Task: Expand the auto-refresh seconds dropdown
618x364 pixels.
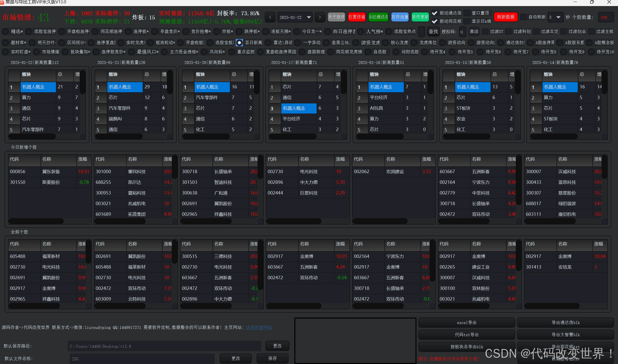Action: point(558,17)
